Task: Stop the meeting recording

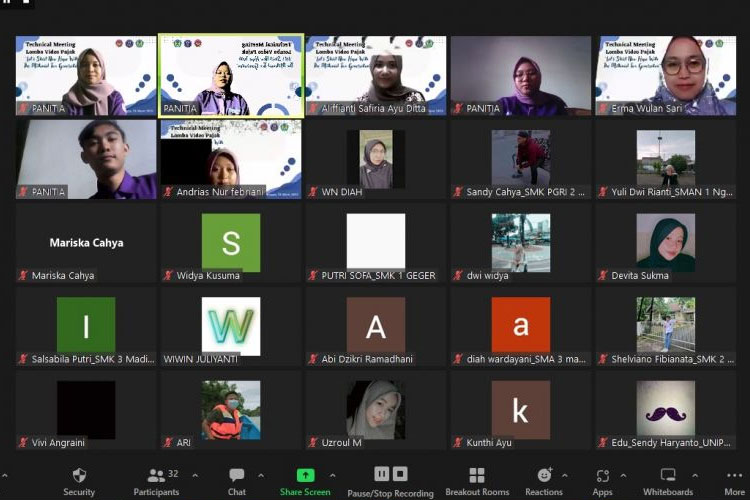Action: (400, 474)
